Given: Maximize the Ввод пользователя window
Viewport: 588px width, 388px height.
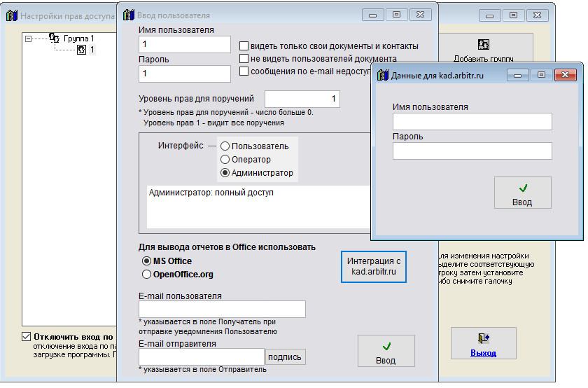Looking at the screenshot, I should coord(396,15).
